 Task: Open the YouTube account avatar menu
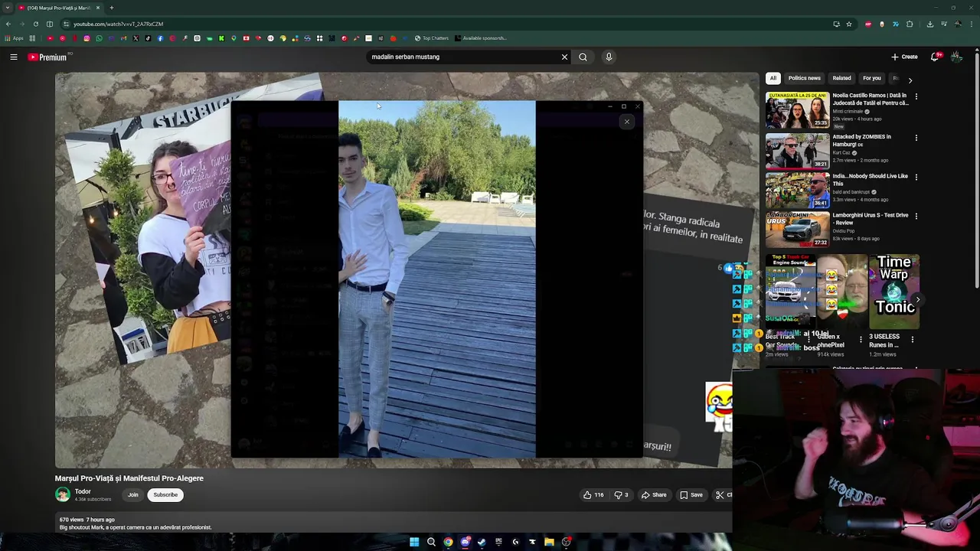coord(956,57)
